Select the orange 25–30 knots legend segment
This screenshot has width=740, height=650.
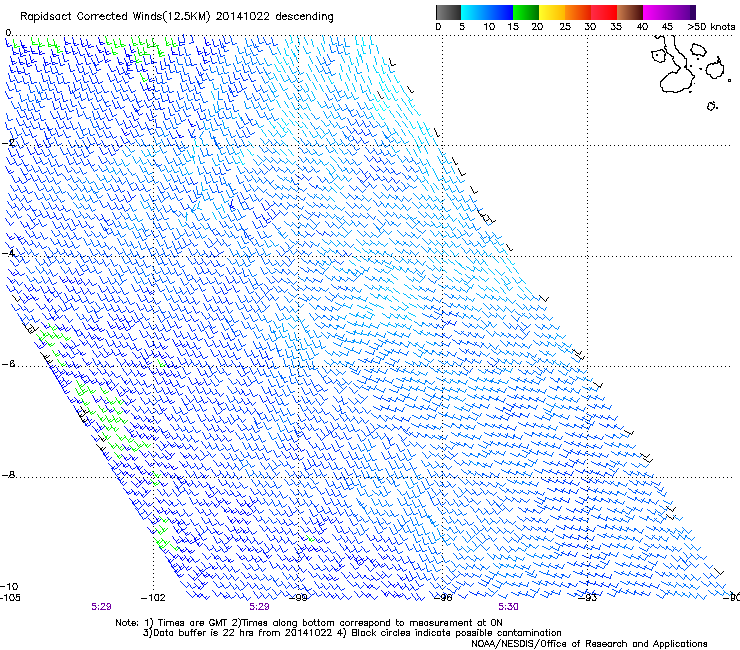click(x=578, y=12)
